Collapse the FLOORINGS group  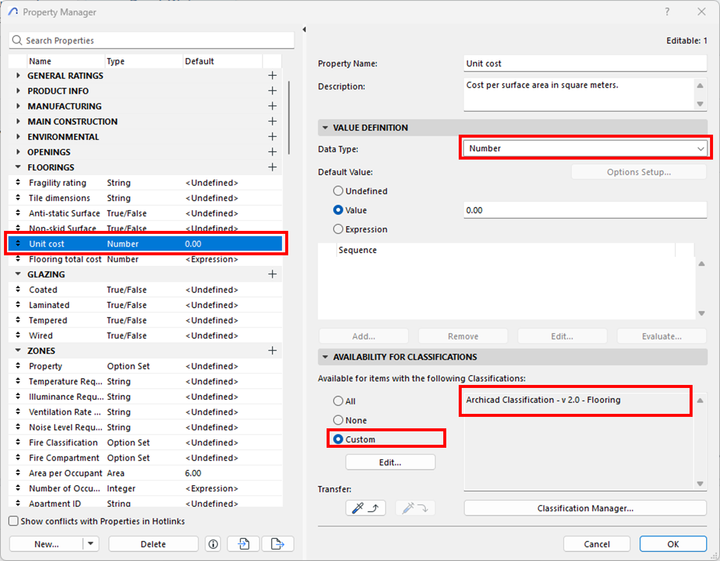pyautogui.click(x=18, y=167)
